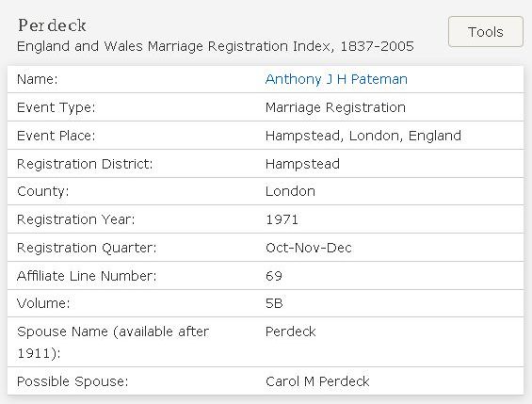Screen dimensions: 532x404
Task: Select the Event Type value Marriage Registration
Action: [x=335, y=107]
